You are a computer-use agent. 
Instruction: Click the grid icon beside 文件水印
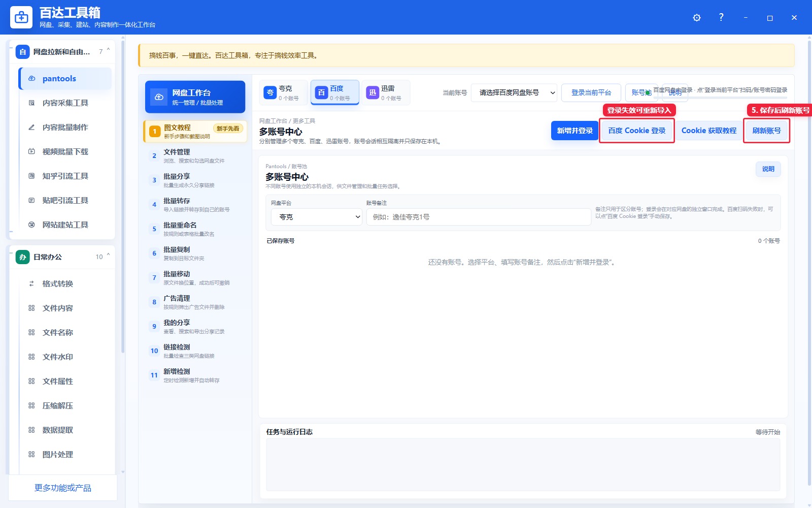31,357
